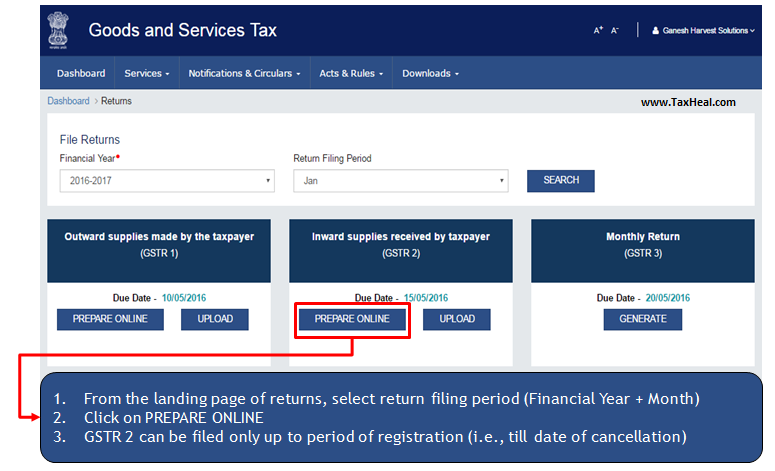Expand Acts & Rules menu
Screen dimensions: 775x471
pos(351,73)
